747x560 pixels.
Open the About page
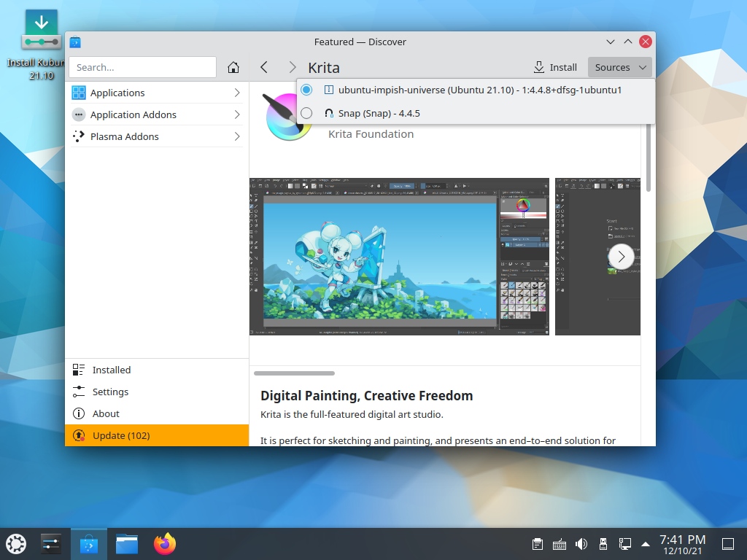click(x=157, y=413)
